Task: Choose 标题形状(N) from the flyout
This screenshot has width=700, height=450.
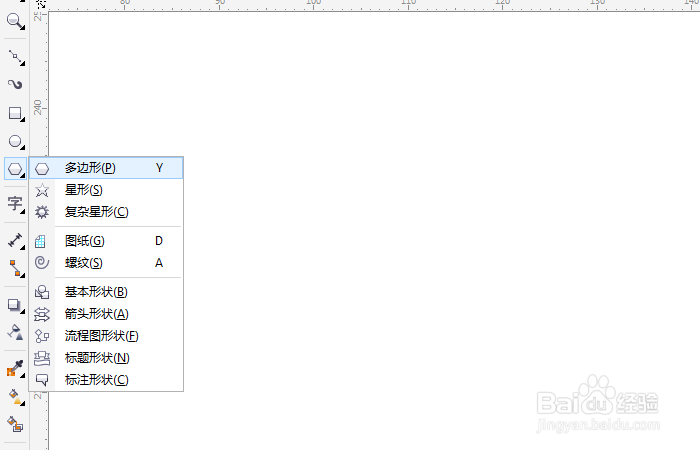Action: point(106,358)
